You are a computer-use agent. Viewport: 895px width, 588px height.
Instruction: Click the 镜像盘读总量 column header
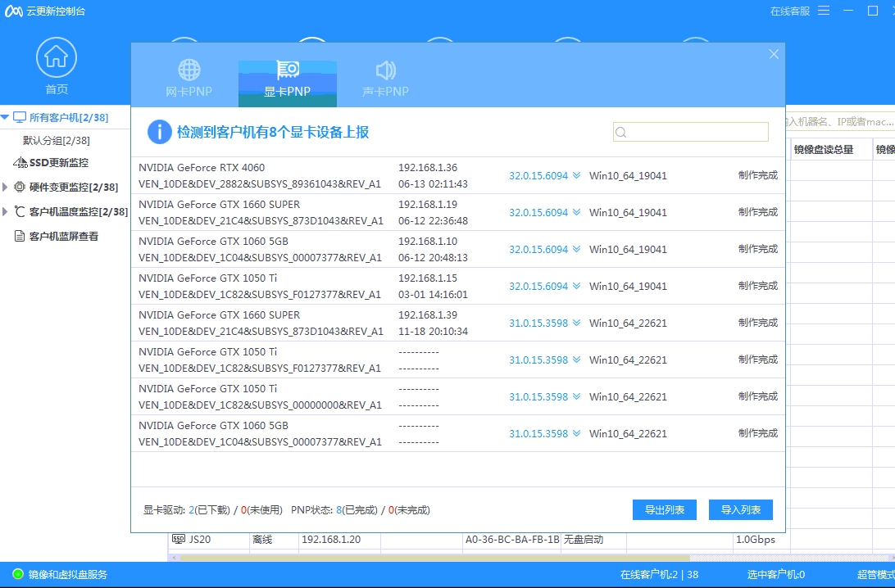823,149
